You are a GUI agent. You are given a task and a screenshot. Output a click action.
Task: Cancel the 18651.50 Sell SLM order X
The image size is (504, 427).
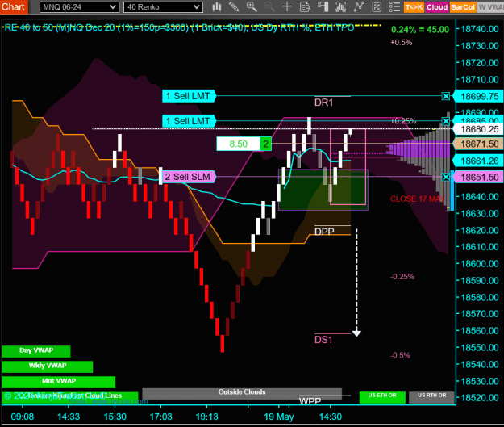[445, 177]
